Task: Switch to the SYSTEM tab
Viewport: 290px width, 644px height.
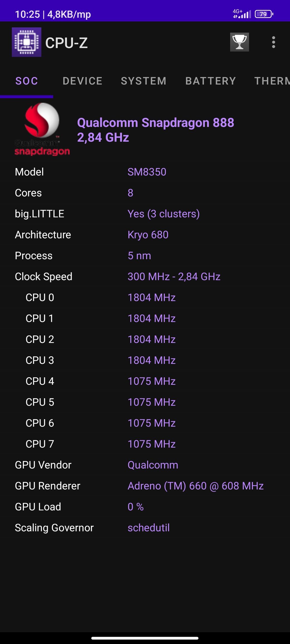Action: click(x=144, y=81)
